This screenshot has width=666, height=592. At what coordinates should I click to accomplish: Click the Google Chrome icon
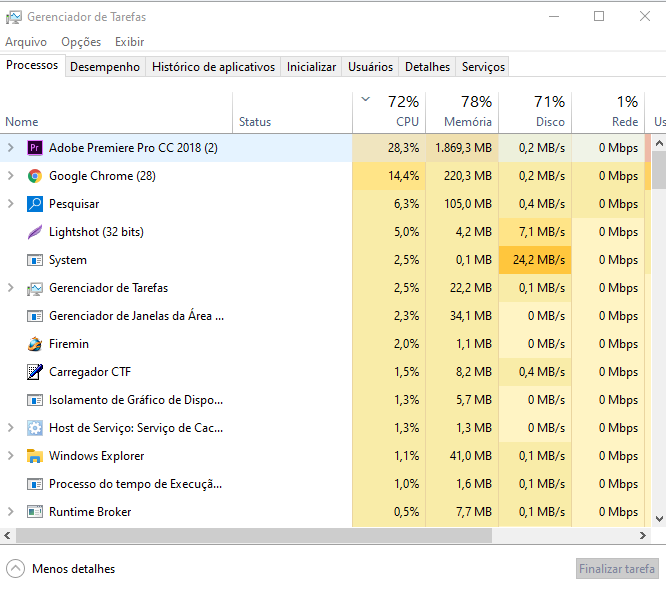click(35, 176)
